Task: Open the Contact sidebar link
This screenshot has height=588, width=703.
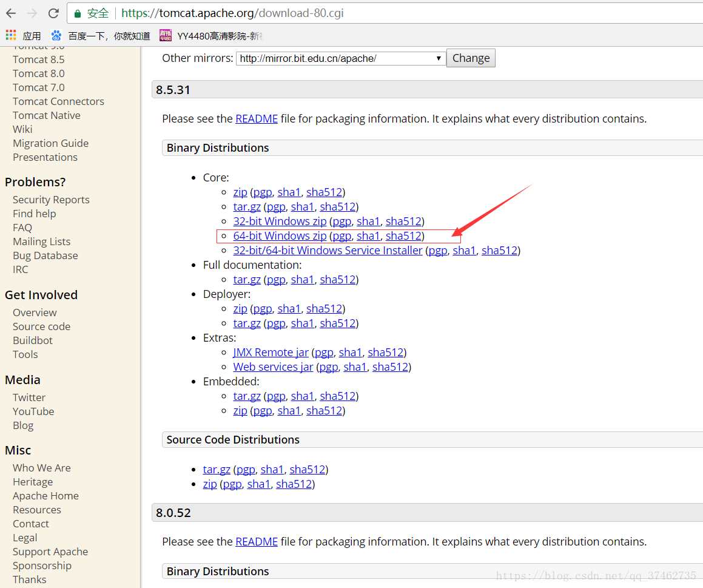Action: coord(31,524)
